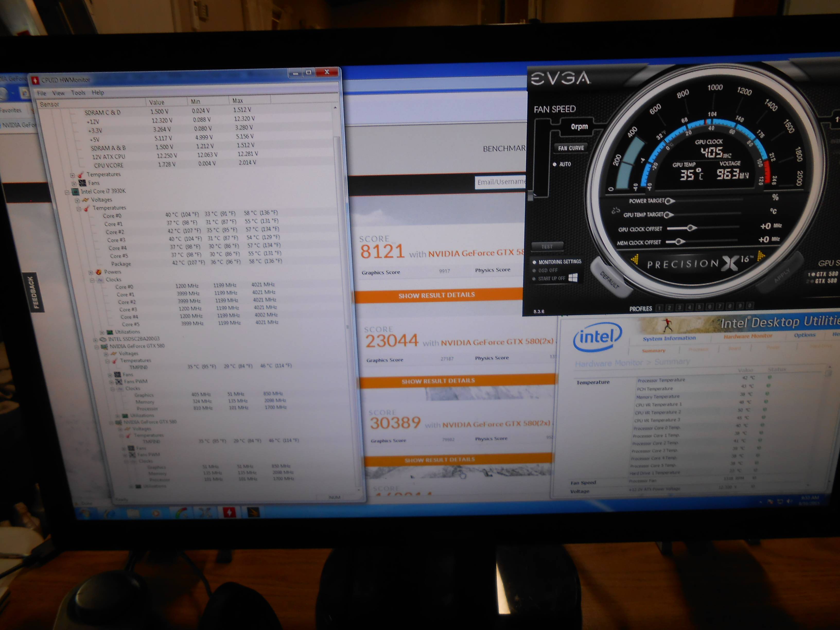Select GPU 1 GTX 580 in EVGA Precision
Viewport: 840px width, 630px height.
coord(823,274)
